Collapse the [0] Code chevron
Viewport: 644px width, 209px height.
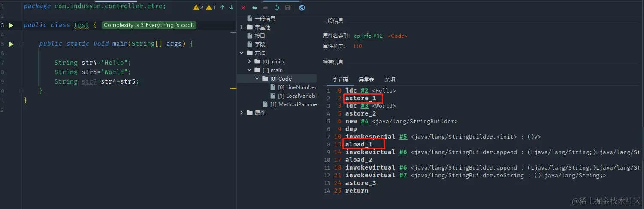[x=257, y=79]
